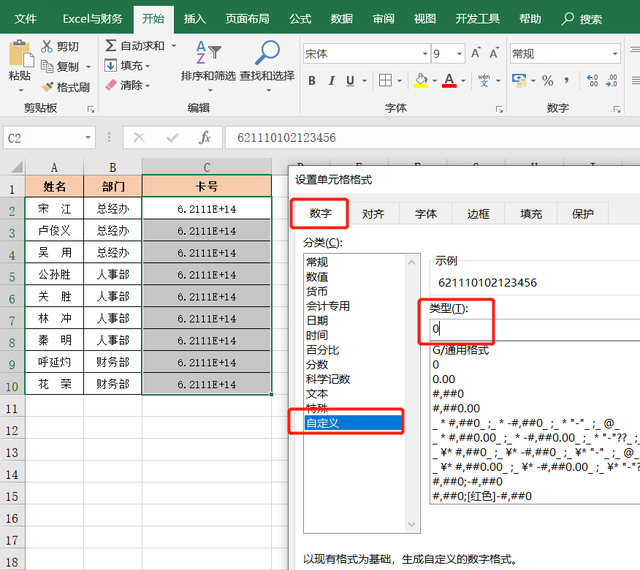
Task: Open Find and Select magnifier
Action: tap(267, 53)
